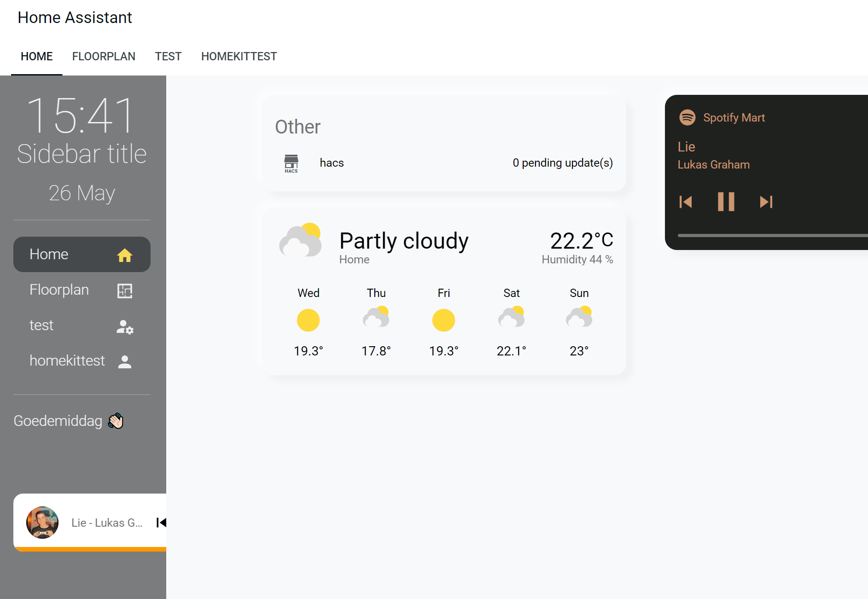
Task: Select the house icon next to Home
Action: pos(125,254)
